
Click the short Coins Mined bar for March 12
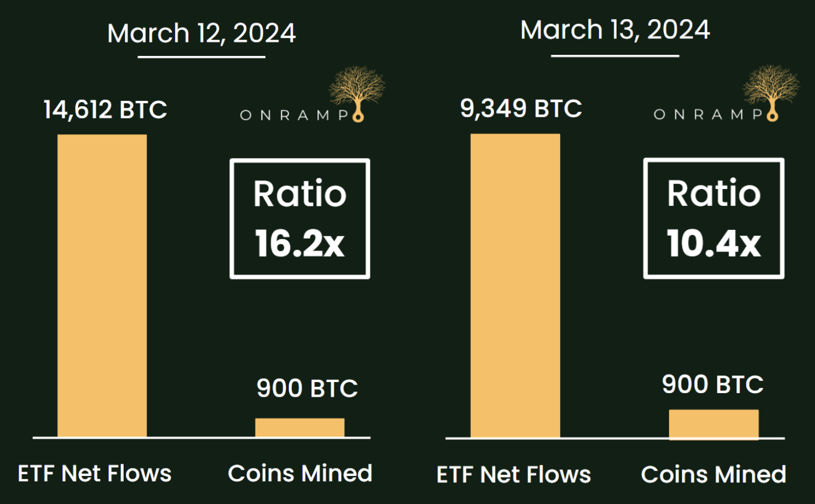click(300, 428)
